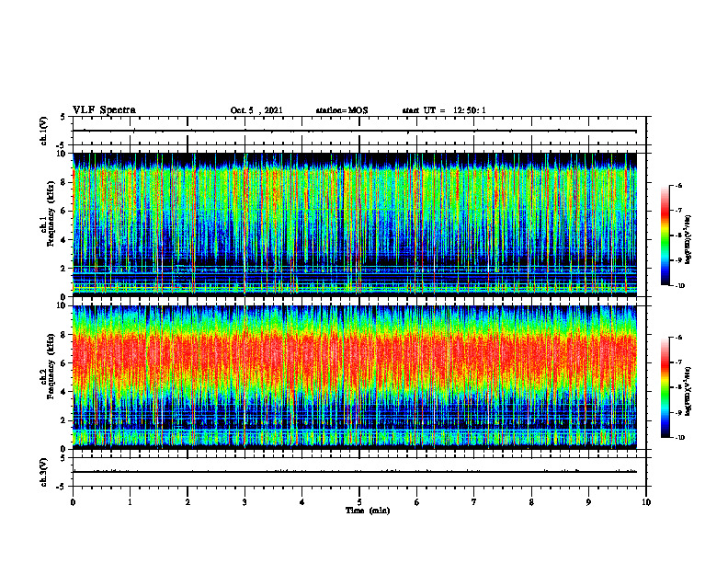728x563 pixels.
Task: Click ch.1 frequency-axis tick label "6"
Action: pyautogui.click(x=63, y=211)
